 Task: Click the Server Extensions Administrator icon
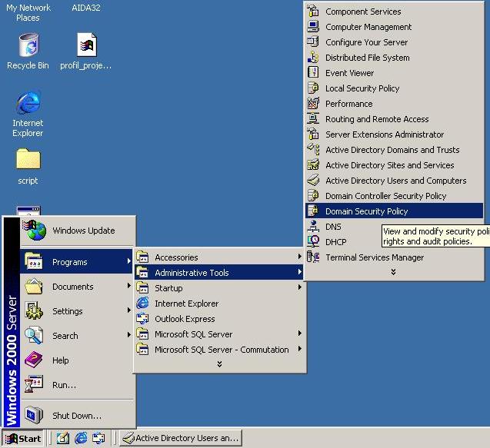[x=313, y=134]
